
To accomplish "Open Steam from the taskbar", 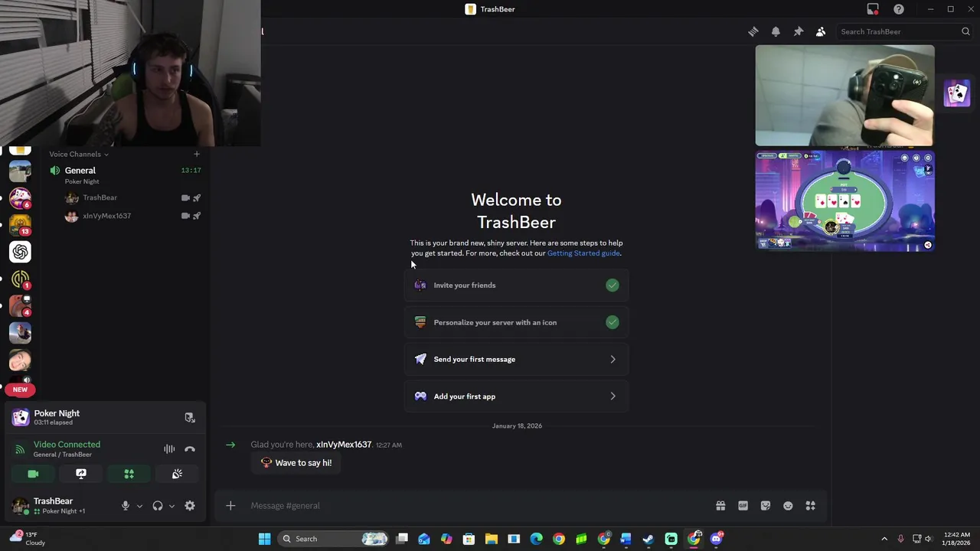I will click(x=648, y=539).
